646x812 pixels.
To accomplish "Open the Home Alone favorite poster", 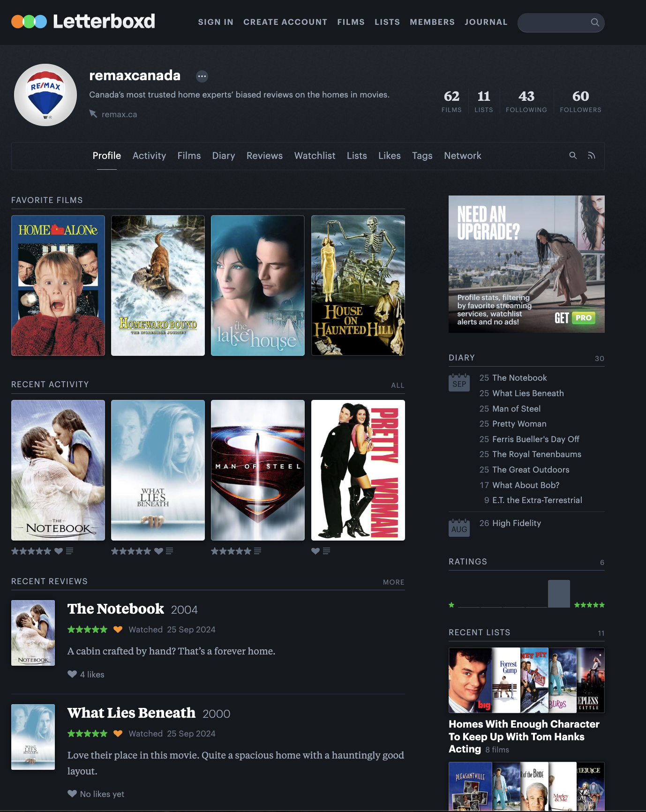I will [x=58, y=286].
